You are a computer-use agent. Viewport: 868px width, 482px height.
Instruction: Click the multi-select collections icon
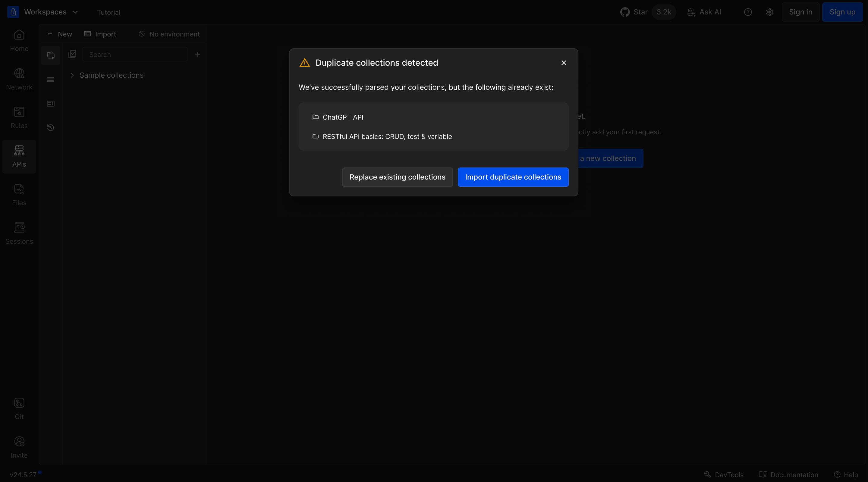[x=72, y=54]
